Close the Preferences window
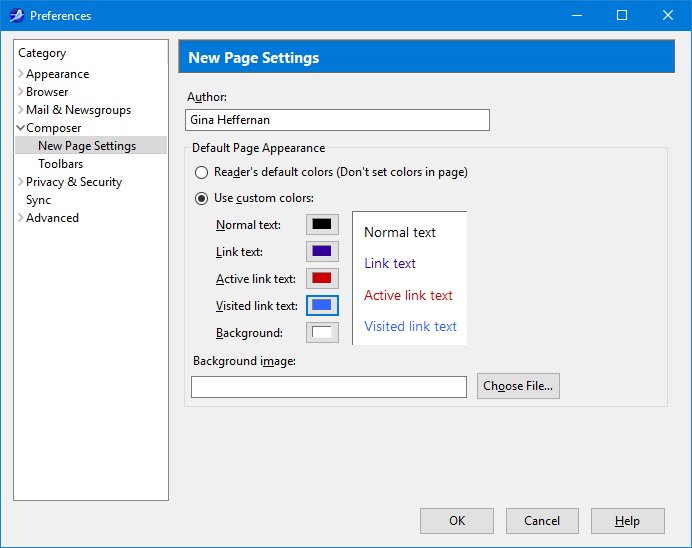Viewport: 692px width, 548px height. 668,15
